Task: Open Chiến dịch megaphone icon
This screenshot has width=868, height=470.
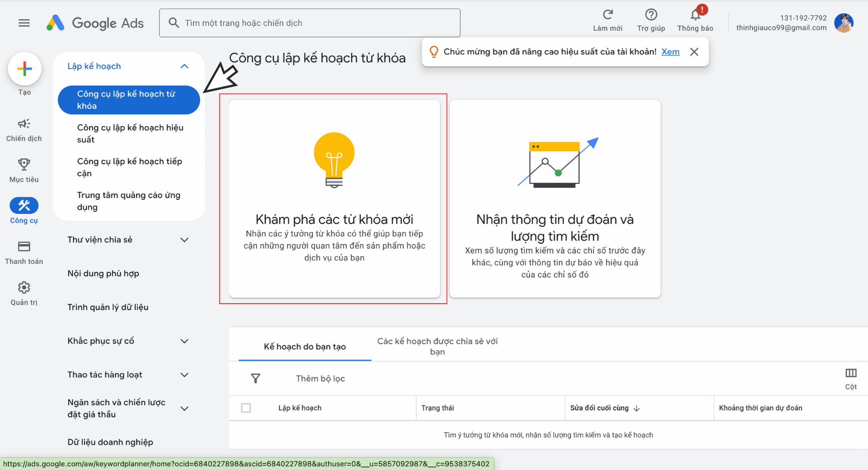Action: pos(24,124)
